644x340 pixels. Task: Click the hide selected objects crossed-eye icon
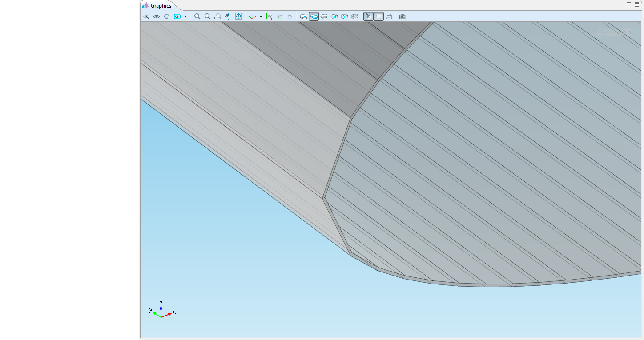click(146, 16)
